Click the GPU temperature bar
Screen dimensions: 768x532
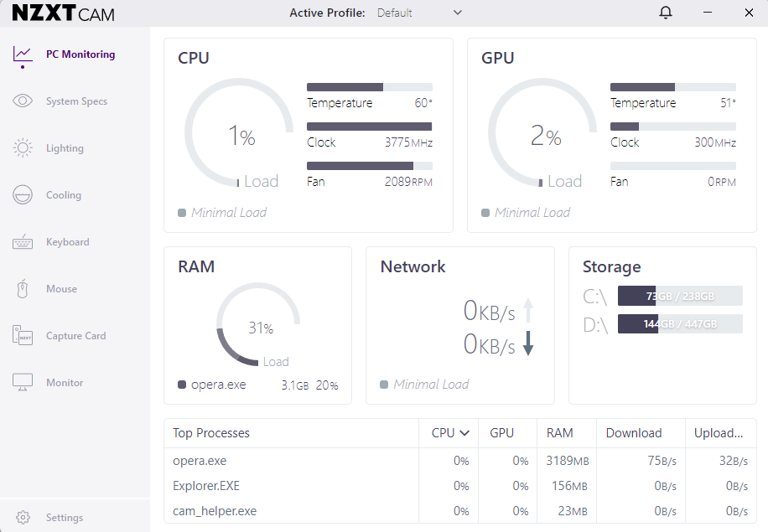tap(673, 87)
